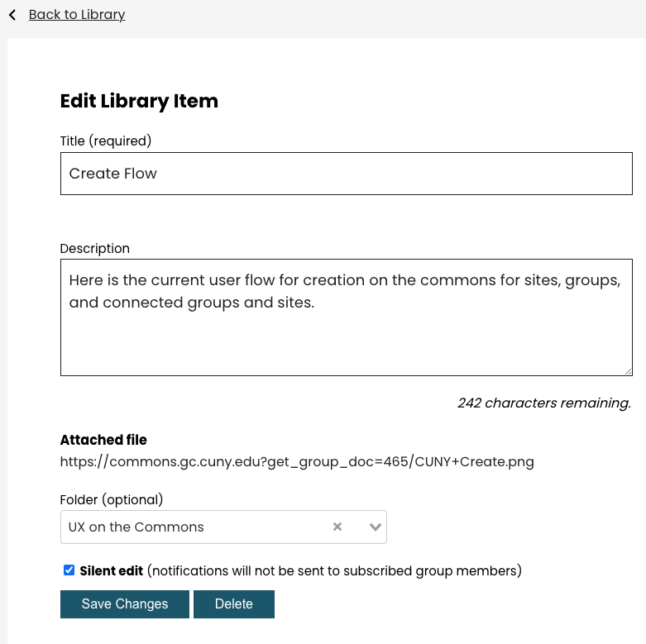Click the Description textarea resize handle
Image resolution: width=646 pixels, height=644 pixels.
[x=628, y=371]
